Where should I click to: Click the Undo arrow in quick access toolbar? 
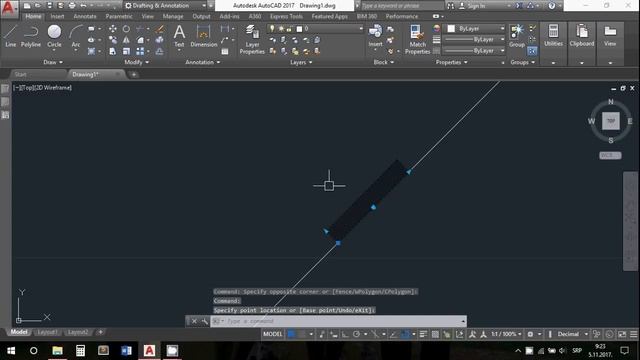click(83, 6)
